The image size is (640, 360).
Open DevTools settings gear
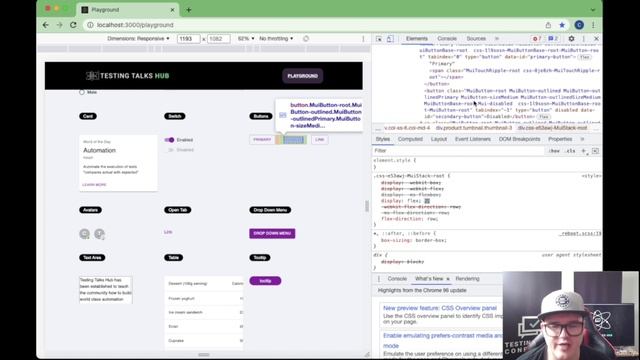pyautogui.click(x=571, y=38)
